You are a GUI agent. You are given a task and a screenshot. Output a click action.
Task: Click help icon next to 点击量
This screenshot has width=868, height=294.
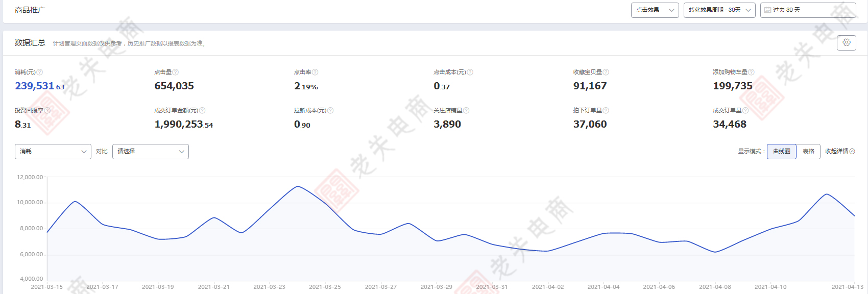click(x=176, y=72)
